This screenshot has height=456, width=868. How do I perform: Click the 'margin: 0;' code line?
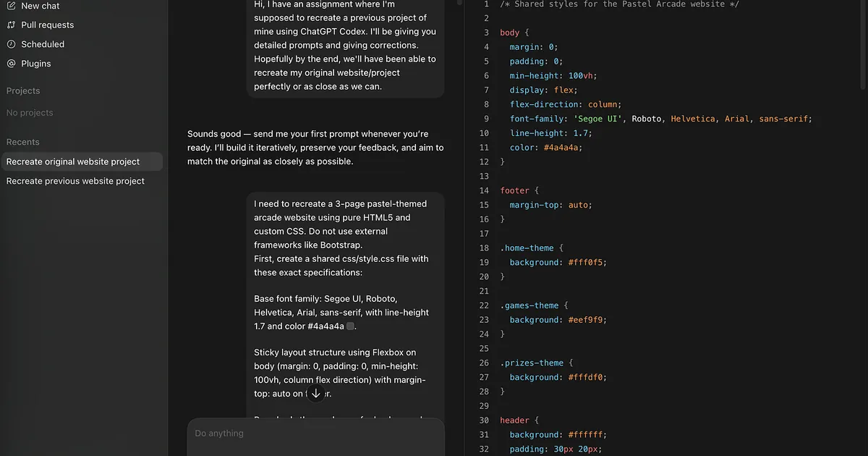point(534,47)
